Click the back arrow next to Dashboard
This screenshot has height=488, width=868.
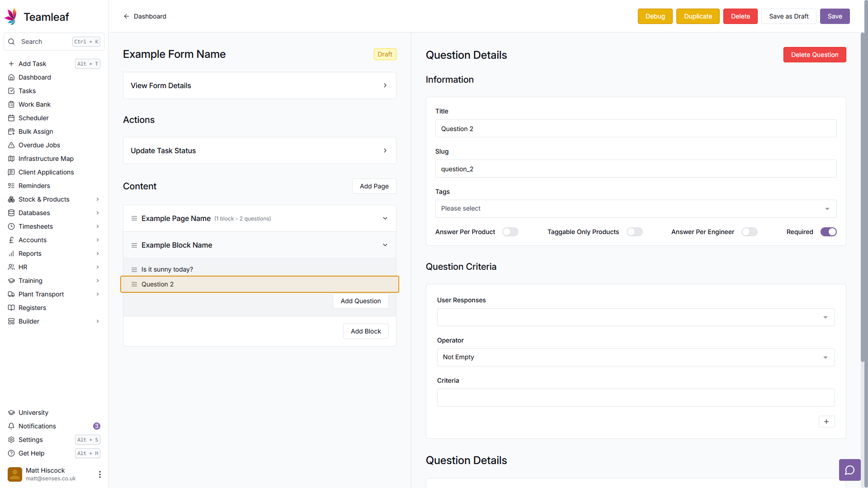[127, 16]
